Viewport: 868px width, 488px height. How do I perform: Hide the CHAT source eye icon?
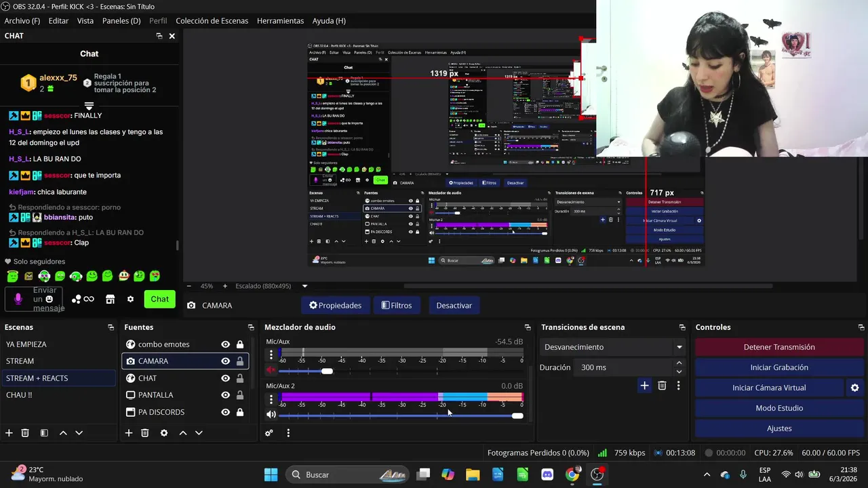[x=225, y=378]
